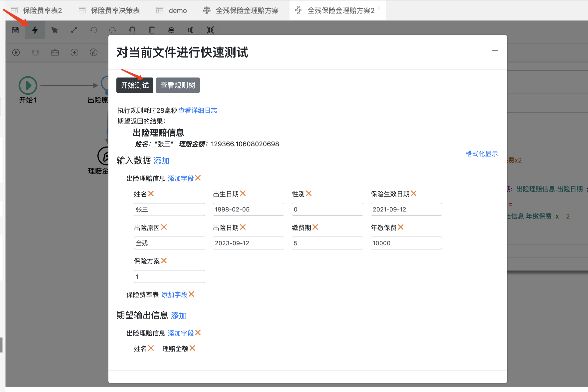Click the 格式化显示 link
Image resolution: width=588 pixels, height=392 pixels.
click(481, 154)
